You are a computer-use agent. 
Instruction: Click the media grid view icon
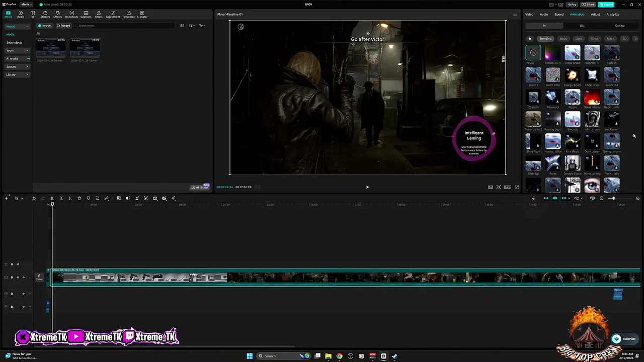click(182, 26)
